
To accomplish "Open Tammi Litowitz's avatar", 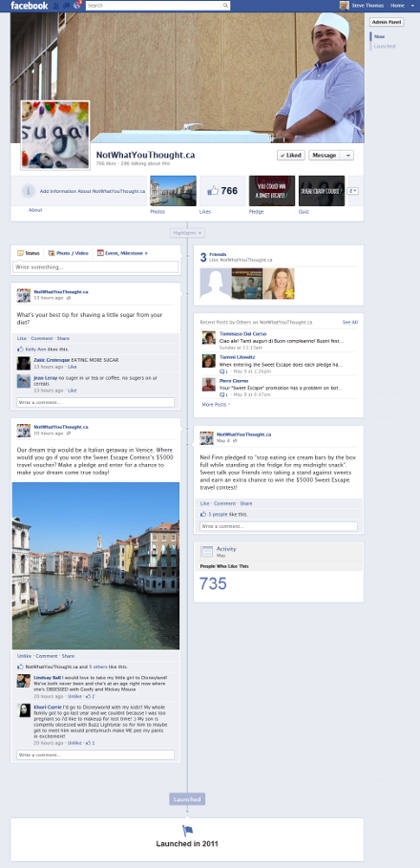I will pos(209,361).
